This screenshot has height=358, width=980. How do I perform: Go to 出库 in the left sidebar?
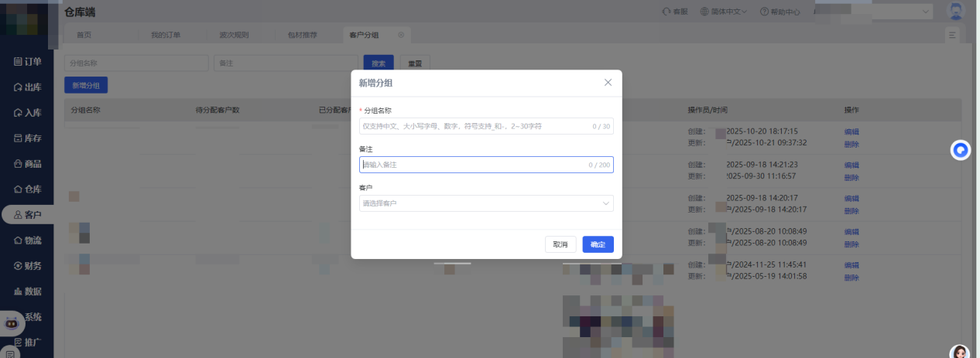click(x=28, y=87)
